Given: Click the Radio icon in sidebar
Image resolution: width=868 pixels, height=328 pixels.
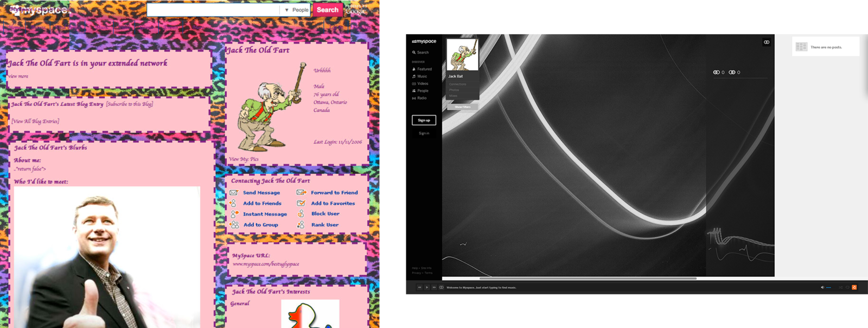Looking at the screenshot, I should pyautogui.click(x=414, y=98).
